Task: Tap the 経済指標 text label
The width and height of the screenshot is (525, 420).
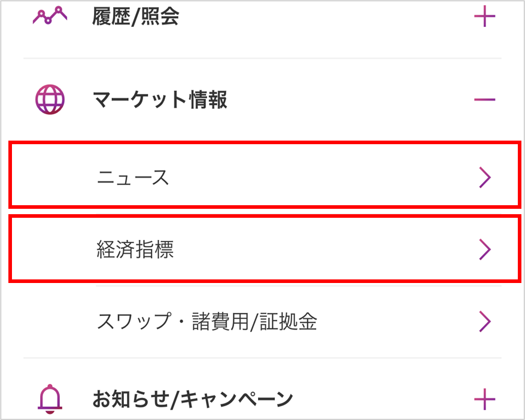Action: tap(135, 250)
